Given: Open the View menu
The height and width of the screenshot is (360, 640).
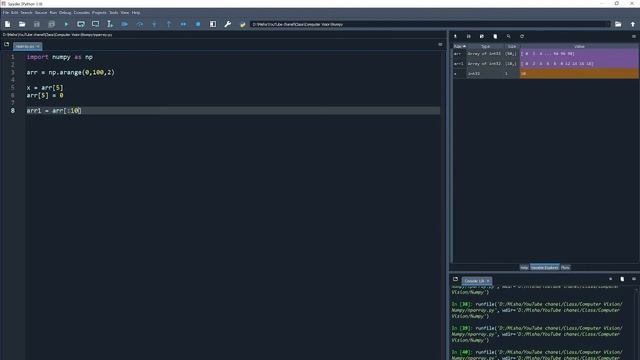Looking at the screenshot, I should point(125,13).
